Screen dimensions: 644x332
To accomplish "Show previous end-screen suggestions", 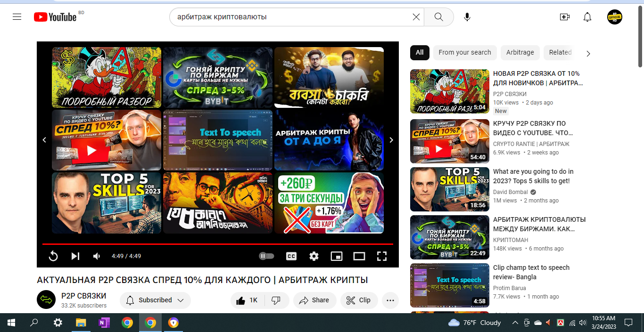I will click(x=44, y=140).
